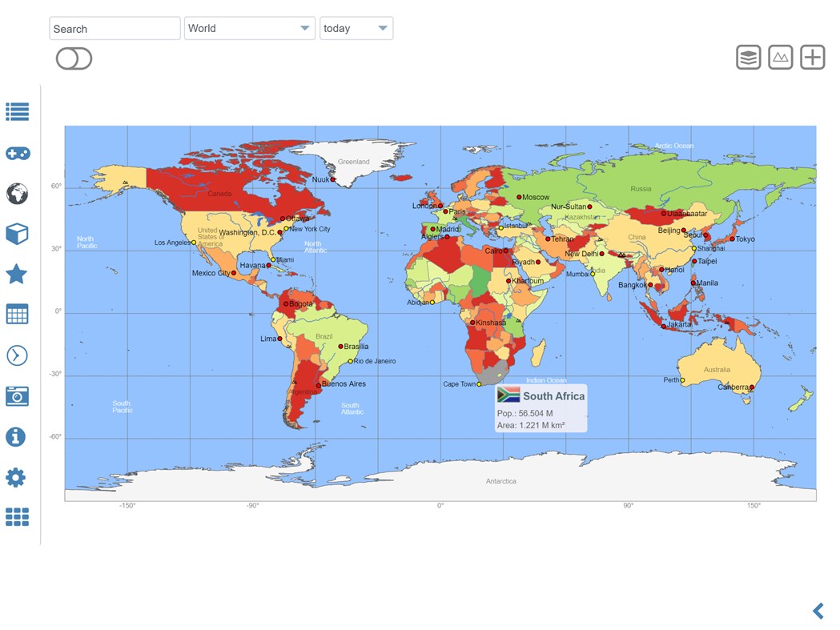Screen dimensions: 840x630
Task: Open the list menu at sidebar top
Action: [x=18, y=112]
